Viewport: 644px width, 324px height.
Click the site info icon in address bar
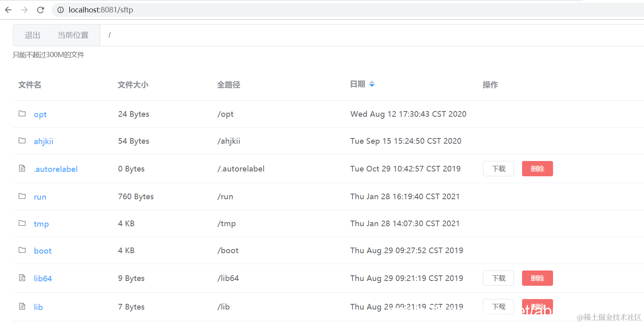pos(60,10)
